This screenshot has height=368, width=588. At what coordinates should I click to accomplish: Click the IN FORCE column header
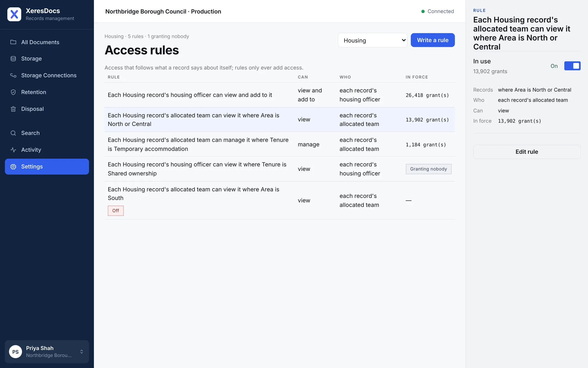(x=417, y=77)
